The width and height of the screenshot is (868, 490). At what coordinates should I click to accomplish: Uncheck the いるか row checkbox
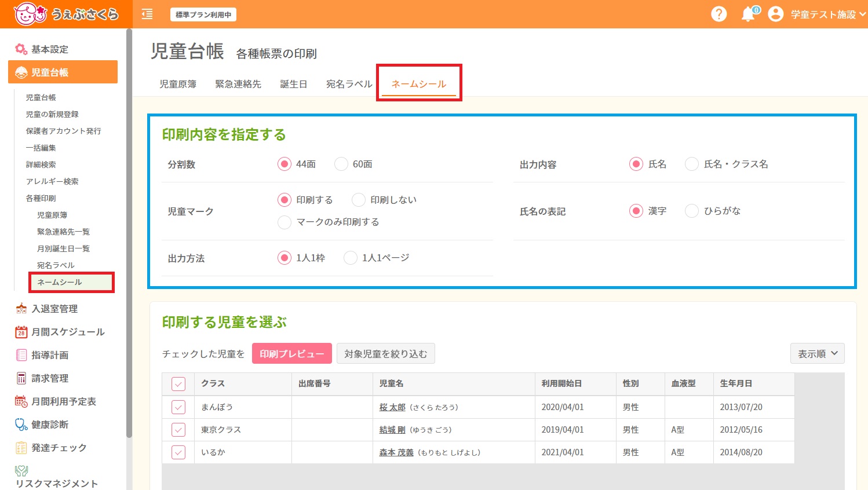[x=178, y=452]
